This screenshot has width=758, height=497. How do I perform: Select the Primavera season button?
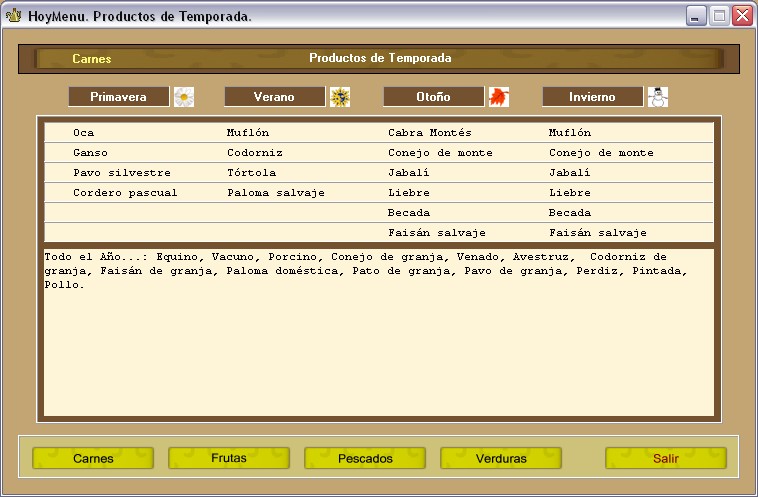pos(119,97)
